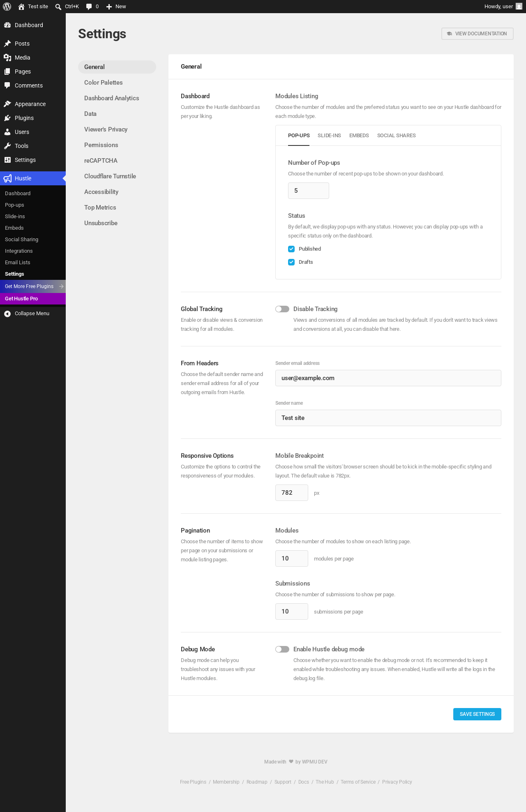Image resolution: width=526 pixels, height=812 pixels.
Task: Select the Pop-ups modules tab
Action: pyautogui.click(x=299, y=136)
